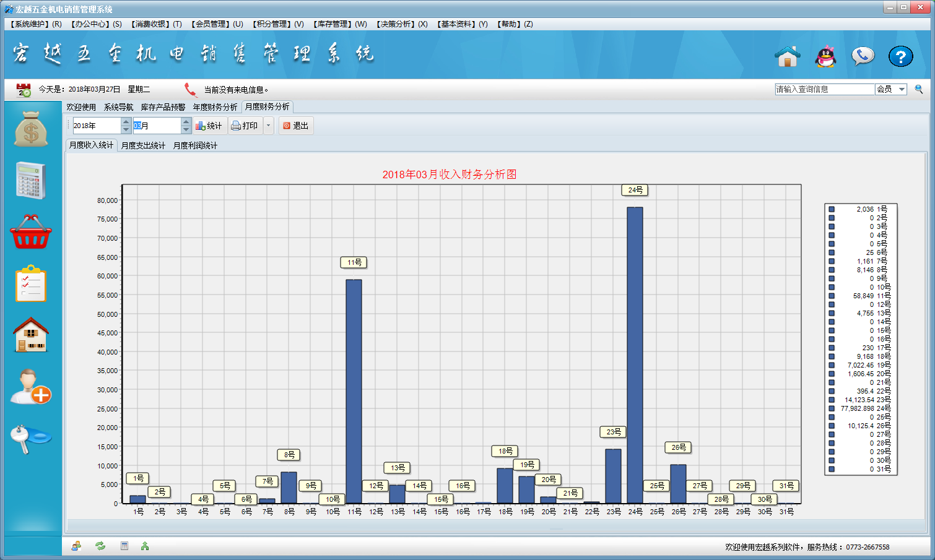
Task: Click the 退出 button
Action: (295, 126)
